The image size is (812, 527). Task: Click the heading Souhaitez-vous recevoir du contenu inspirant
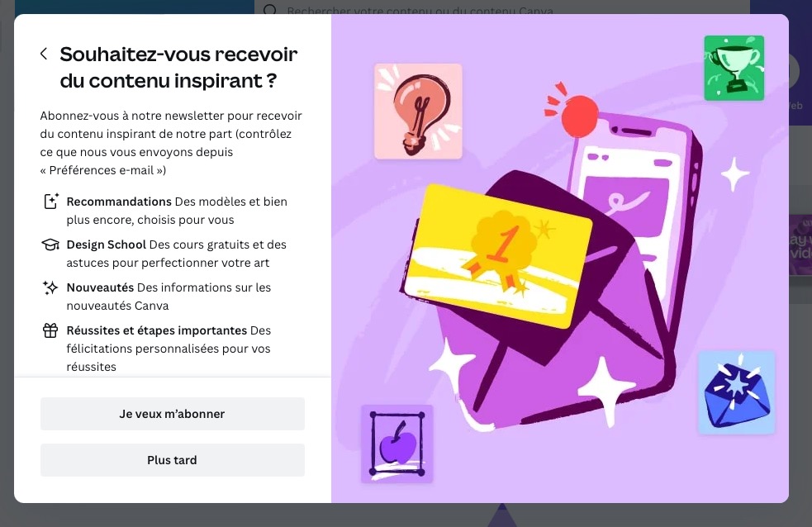[x=178, y=67]
